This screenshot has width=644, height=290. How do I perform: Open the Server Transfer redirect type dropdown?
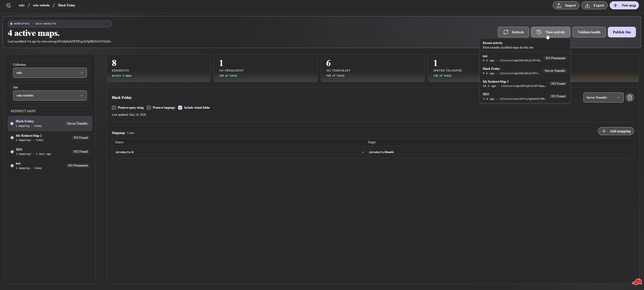(x=603, y=98)
